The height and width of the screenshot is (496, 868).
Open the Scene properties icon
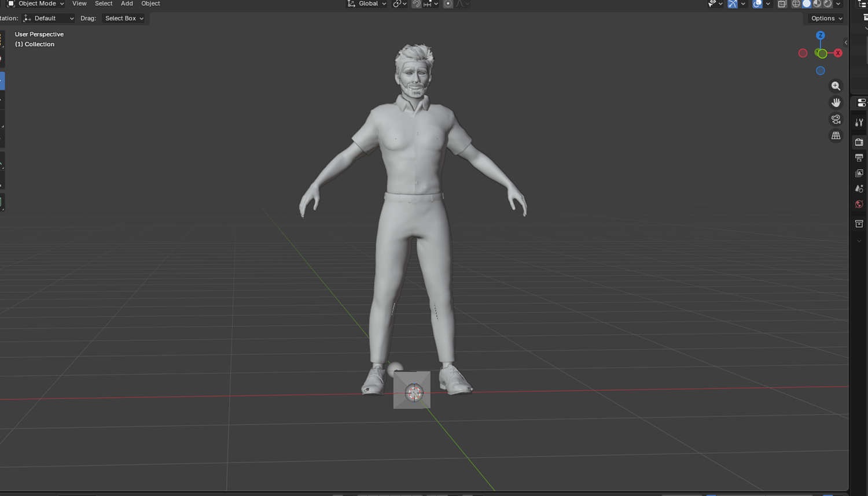[x=859, y=188]
